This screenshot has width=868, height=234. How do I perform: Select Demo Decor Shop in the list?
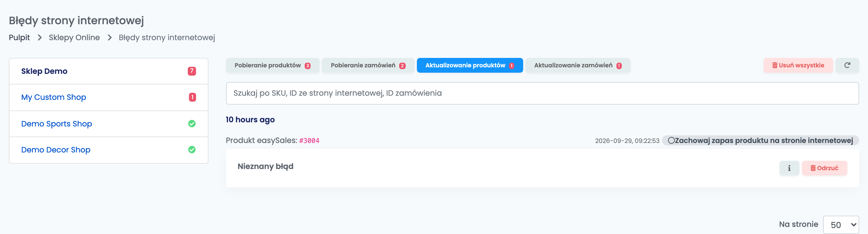point(109,150)
